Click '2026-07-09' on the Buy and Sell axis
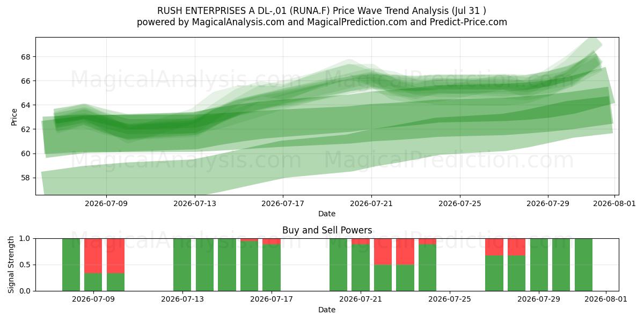Viewport: 644px width, 322px height. tap(93, 300)
